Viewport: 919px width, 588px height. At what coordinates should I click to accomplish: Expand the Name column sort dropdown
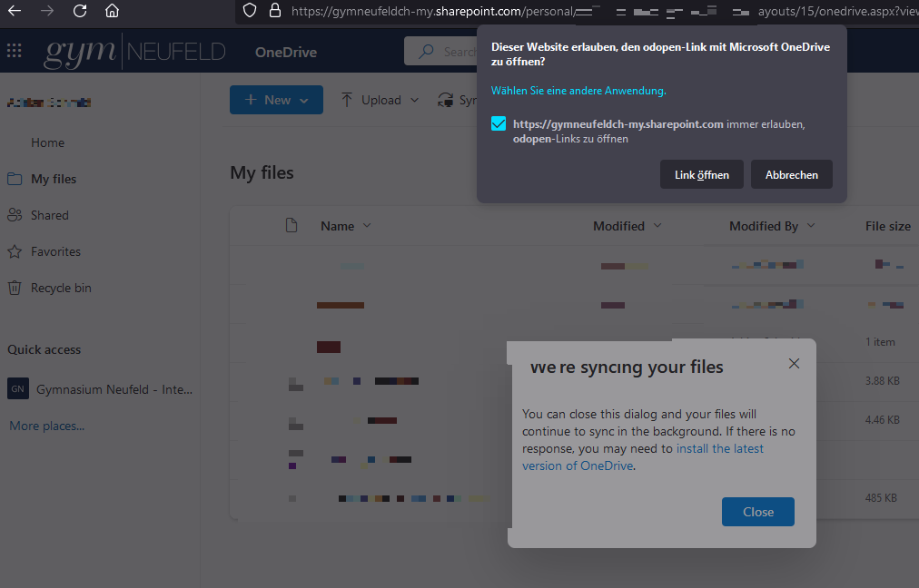click(x=367, y=226)
